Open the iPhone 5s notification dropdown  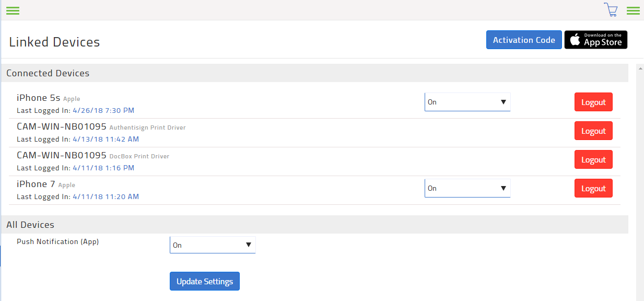pos(467,102)
